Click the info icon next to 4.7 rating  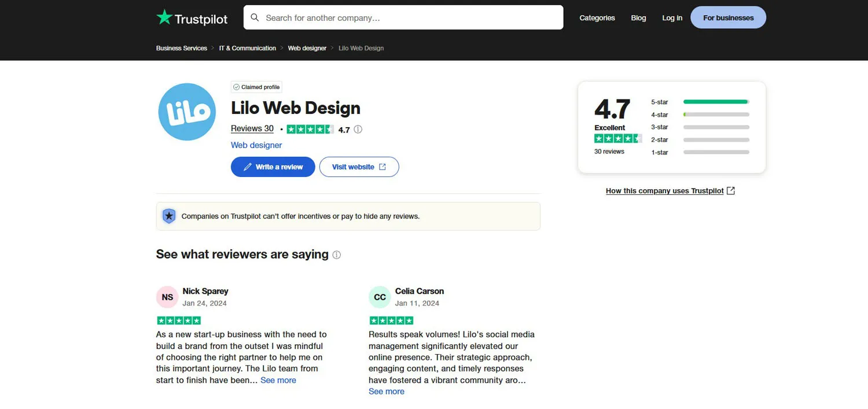point(358,130)
